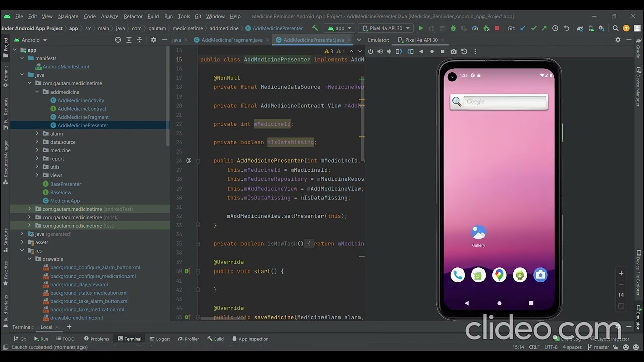Zoom in emulator plus button
The height and width of the screenshot is (362, 644).
tap(621, 273)
